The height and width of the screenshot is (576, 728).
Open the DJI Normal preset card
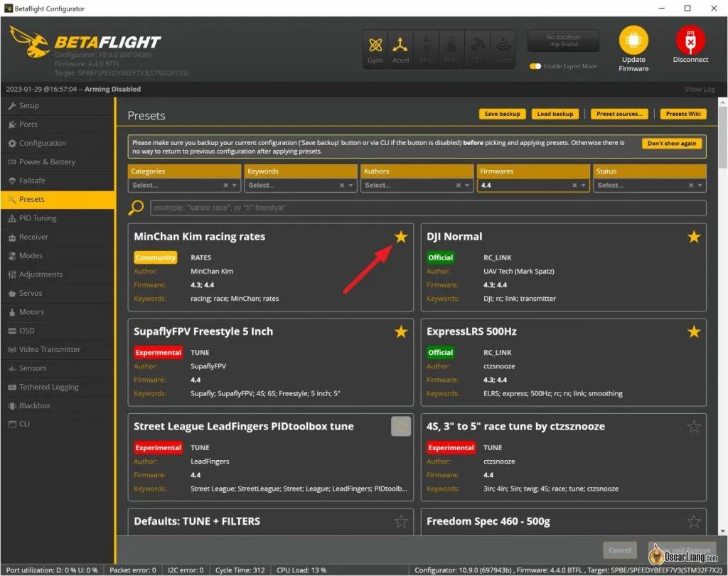click(563, 267)
